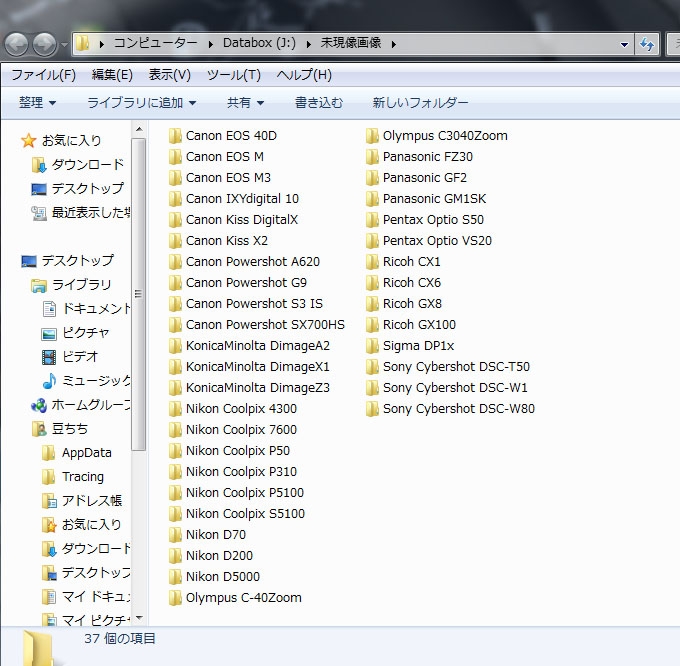
Task: Open recent locations dropdown beside Forward button
Action: [x=64, y=44]
